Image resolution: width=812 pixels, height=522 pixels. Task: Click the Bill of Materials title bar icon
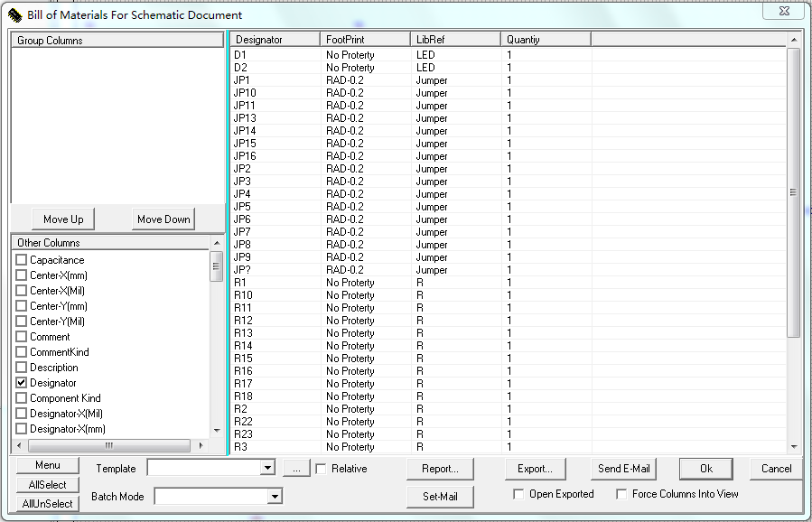(14, 14)
